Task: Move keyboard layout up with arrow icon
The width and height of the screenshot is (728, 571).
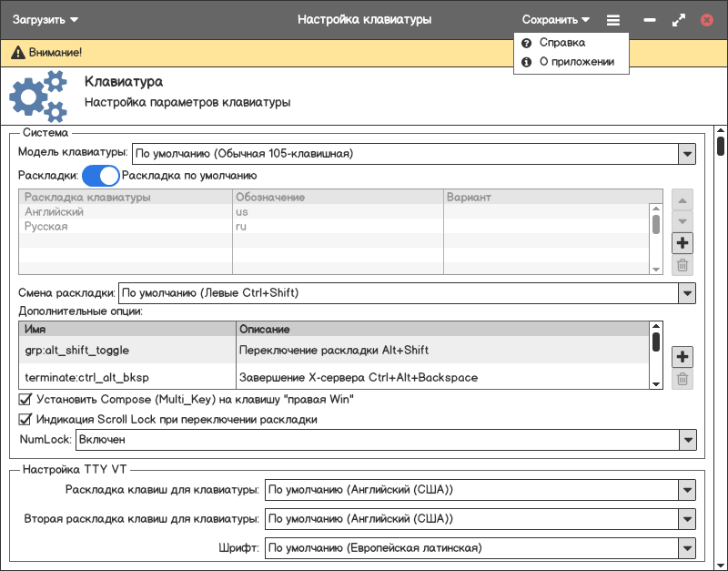Action: tap(682, 199)
